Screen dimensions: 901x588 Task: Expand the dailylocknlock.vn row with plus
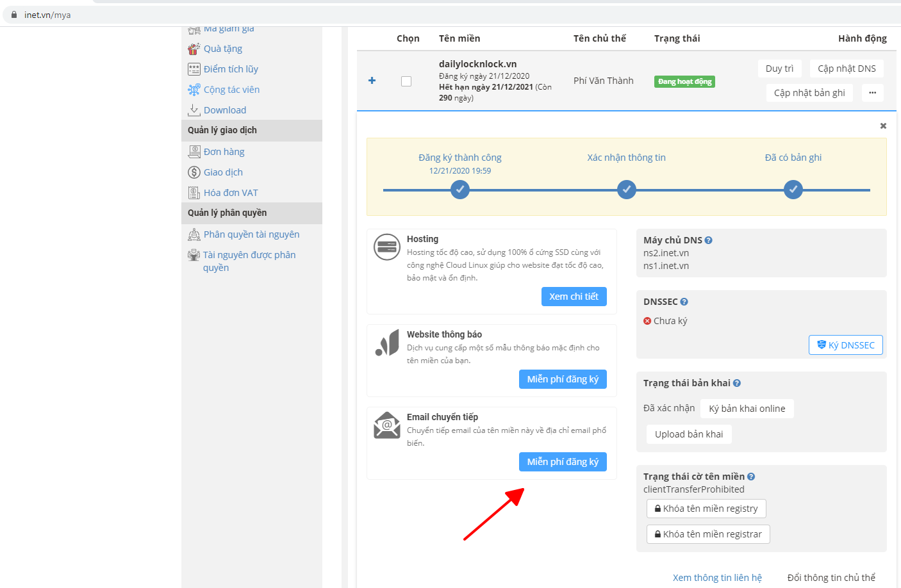coord(372,81)
